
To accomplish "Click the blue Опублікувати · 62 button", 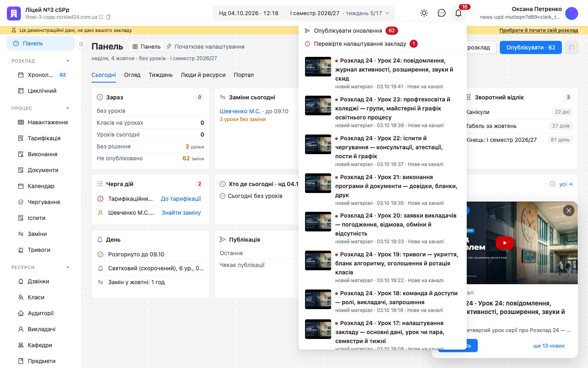I will (x=531, y=47).
